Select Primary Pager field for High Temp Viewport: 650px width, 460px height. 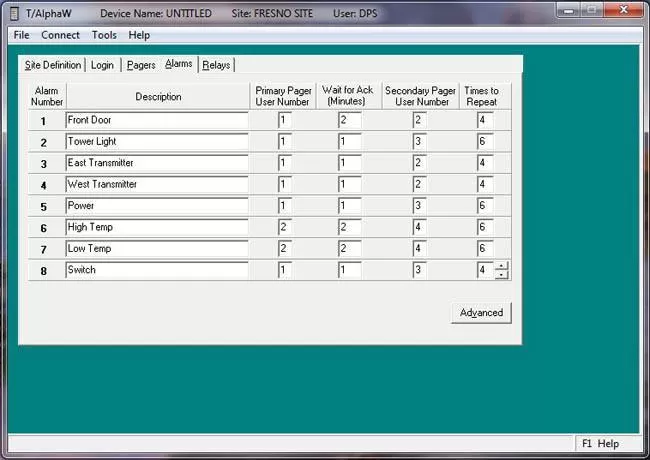[x=285, y=227]
